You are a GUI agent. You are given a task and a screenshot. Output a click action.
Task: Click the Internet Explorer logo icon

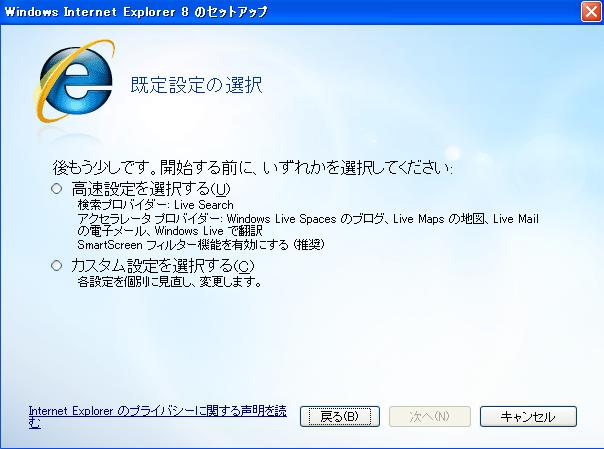coord(74,82)
